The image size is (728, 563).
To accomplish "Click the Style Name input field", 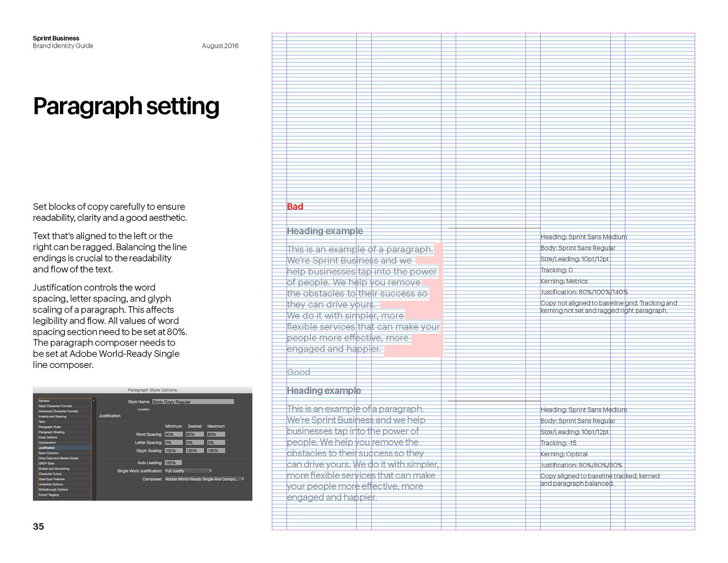I will pos(193,402).
